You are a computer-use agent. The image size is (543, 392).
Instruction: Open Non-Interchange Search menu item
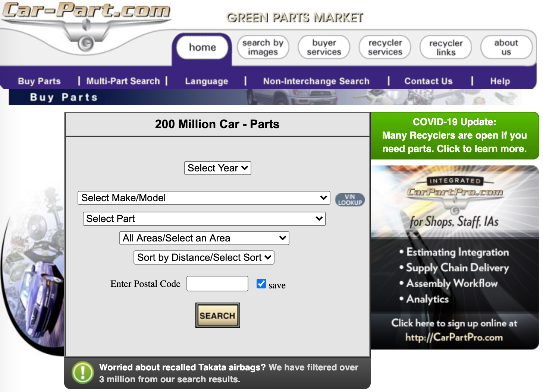point(316,81)
